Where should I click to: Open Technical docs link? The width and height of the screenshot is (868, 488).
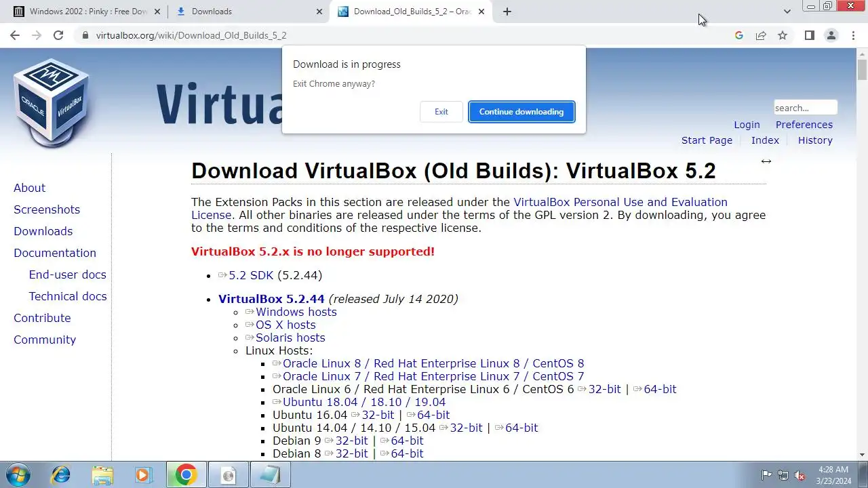68,296
